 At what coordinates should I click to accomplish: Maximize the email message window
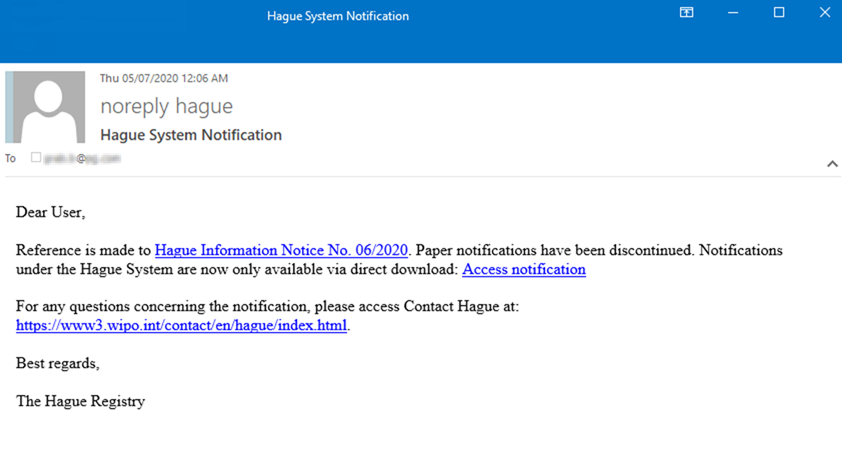coord(779,13)
